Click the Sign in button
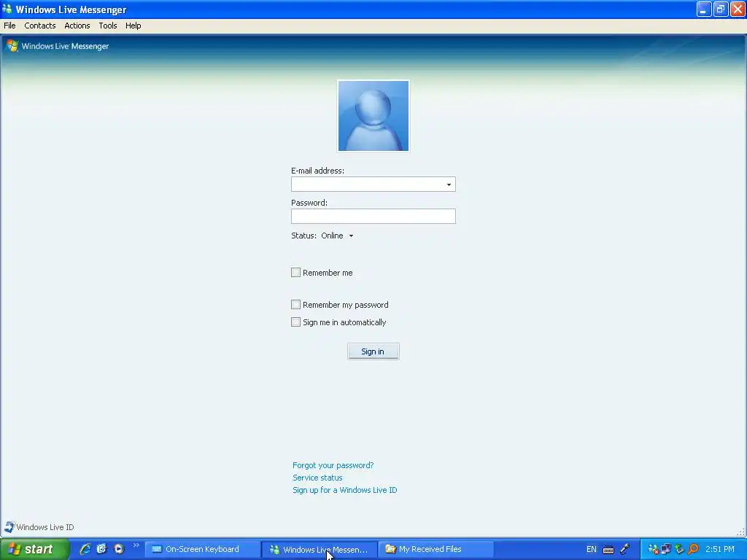Image resolution: width=747 pixels, height=560 pixels. coord(373,351)
